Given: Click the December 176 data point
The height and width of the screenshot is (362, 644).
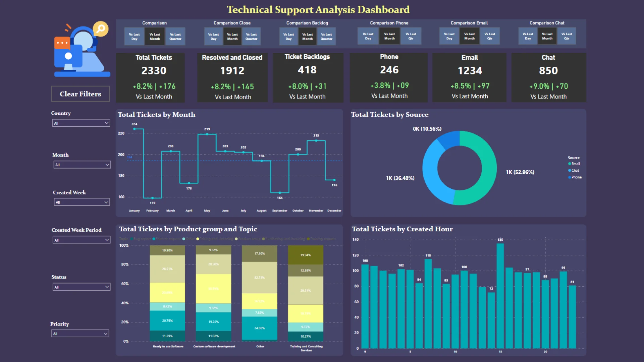Looking at the screenshot, I should click(x=334, y=180).
